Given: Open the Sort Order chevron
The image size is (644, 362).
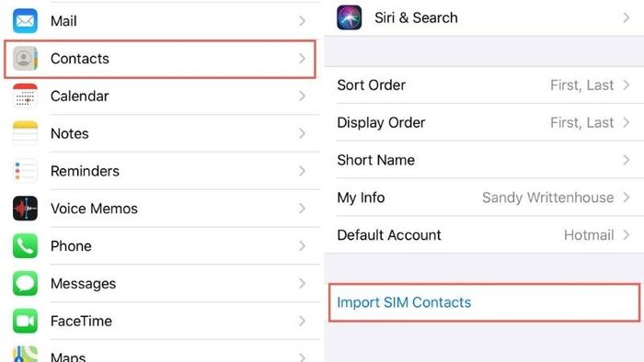Looking at the screenshot, I should (x=627, y=85).
